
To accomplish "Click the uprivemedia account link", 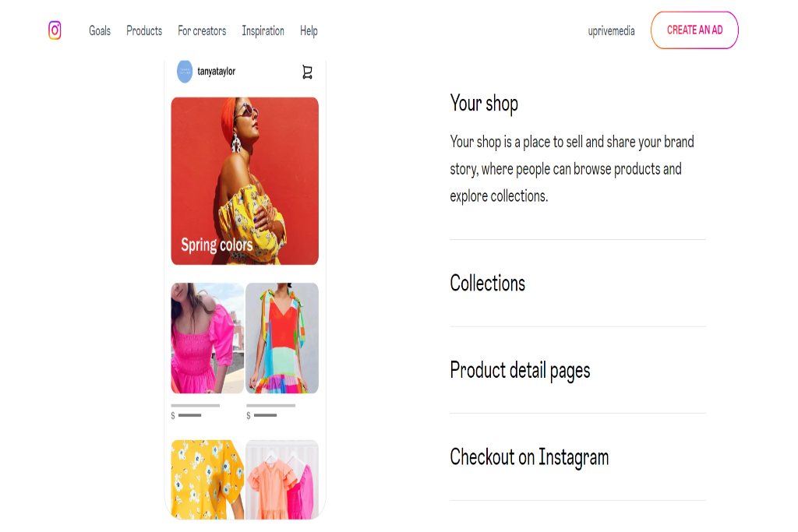I will point(611,31).
